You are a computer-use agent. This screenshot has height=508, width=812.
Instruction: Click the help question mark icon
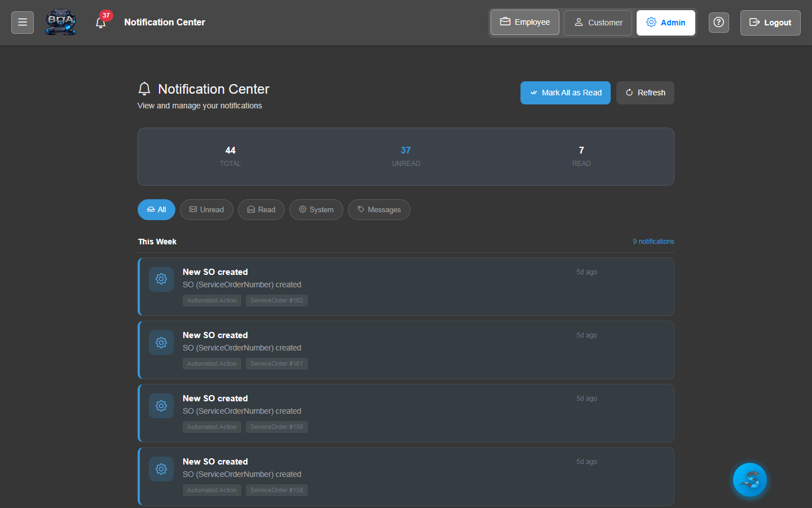(x=718, y=22)
